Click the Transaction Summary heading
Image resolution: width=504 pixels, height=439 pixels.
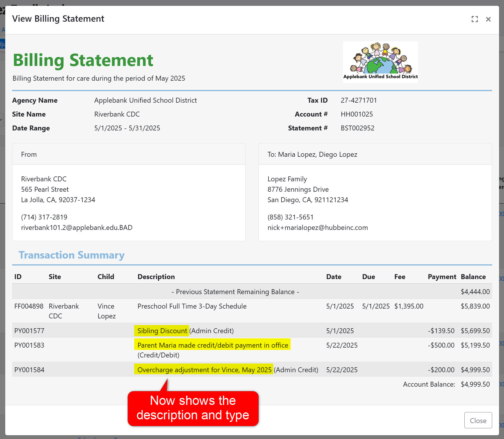point(72,255)
